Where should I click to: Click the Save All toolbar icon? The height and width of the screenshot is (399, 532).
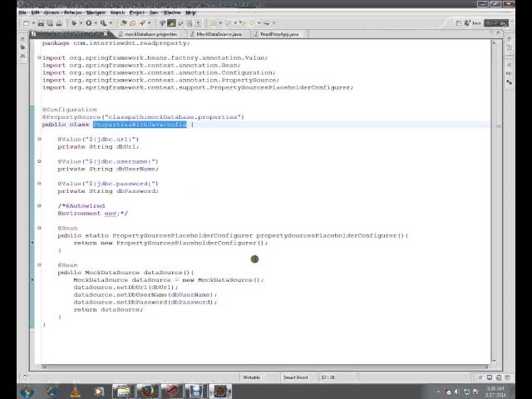(50, 23)
